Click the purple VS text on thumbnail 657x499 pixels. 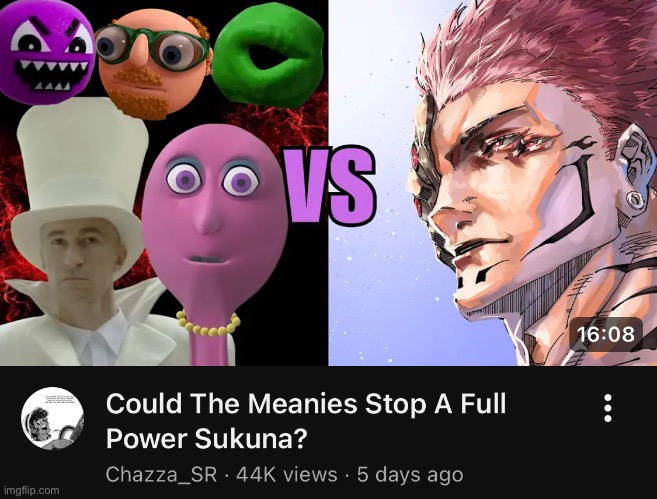329,186
